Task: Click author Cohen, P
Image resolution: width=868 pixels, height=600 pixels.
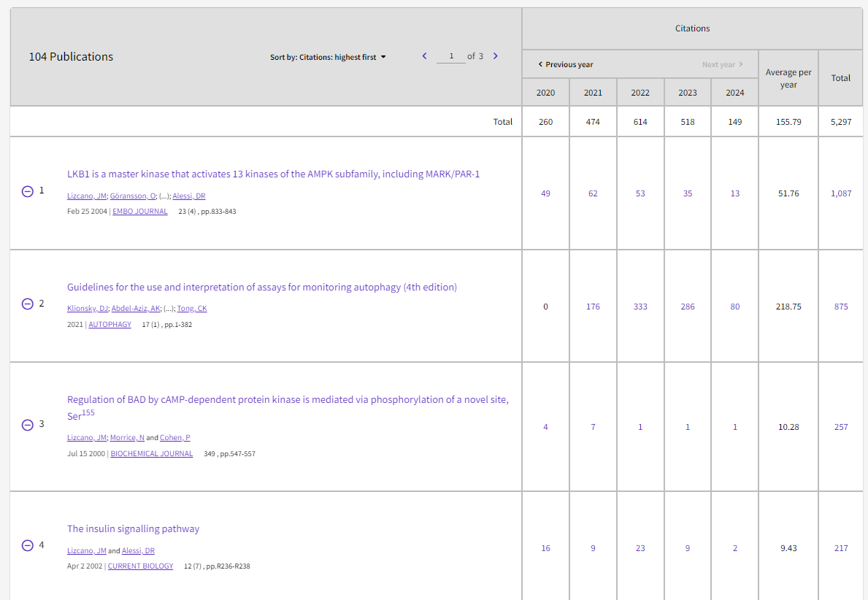Action: pos(175,438)
